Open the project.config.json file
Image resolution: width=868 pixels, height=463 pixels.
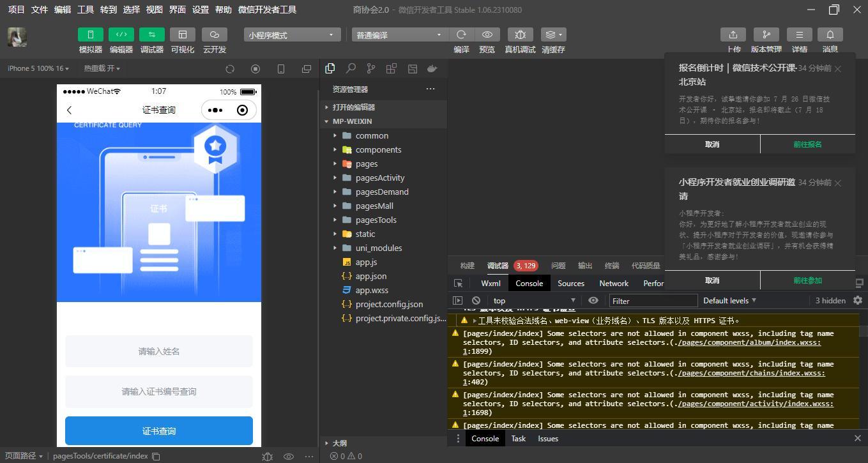pyautogui.click(x=383, y=304)
